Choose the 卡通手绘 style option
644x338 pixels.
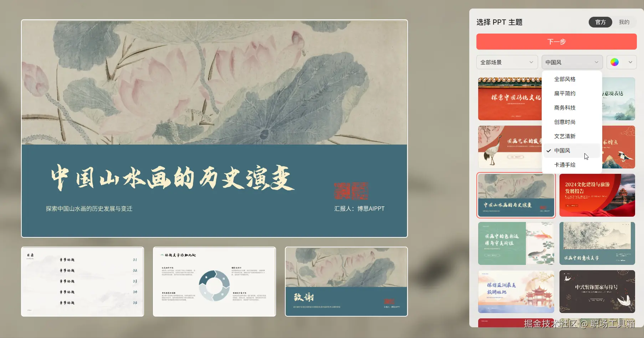(x=564, y=165)
